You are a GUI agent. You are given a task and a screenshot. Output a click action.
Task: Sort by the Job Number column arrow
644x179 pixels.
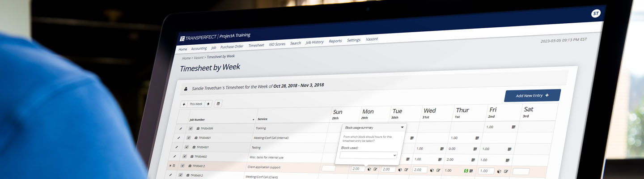click(x=254, y=119)
